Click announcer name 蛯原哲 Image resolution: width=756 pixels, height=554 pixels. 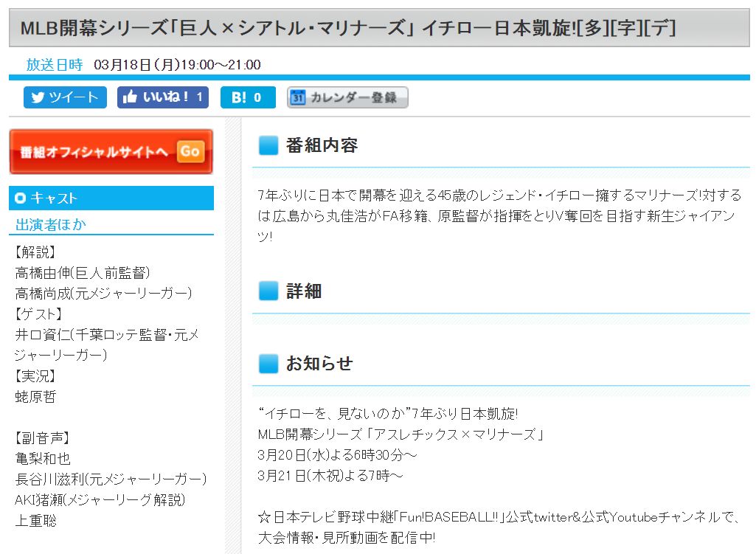[35, 396]
